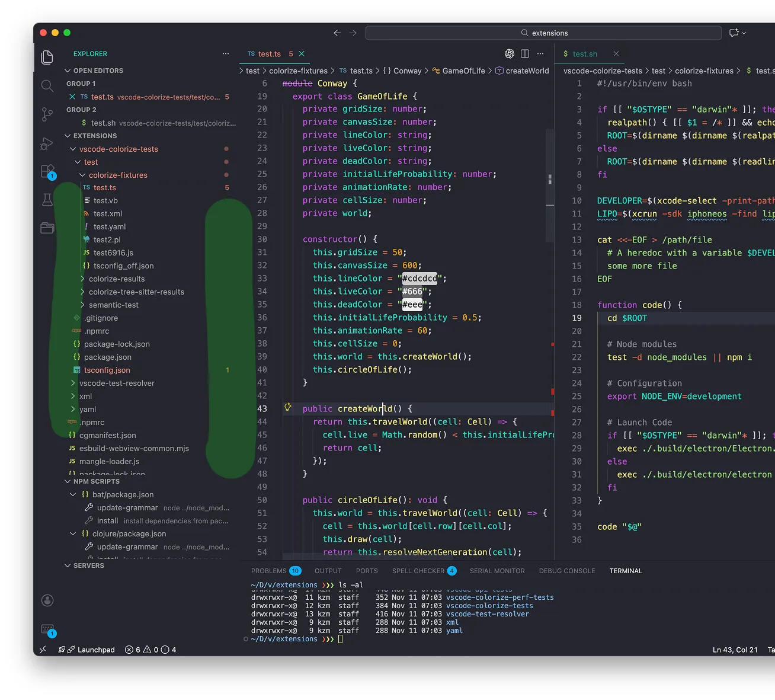Click the Accounts icon in activity bar
The width and height of the screenshot is (775, 700).
point(47,600)
